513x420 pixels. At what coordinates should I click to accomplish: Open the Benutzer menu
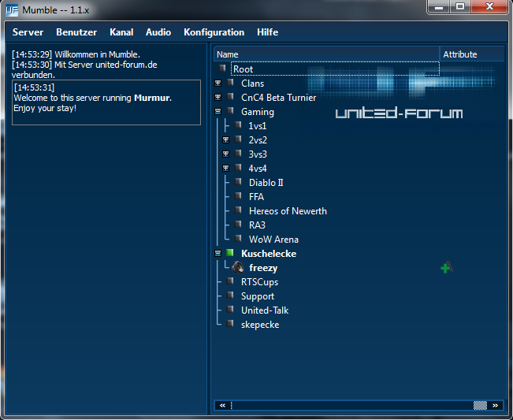76,32
